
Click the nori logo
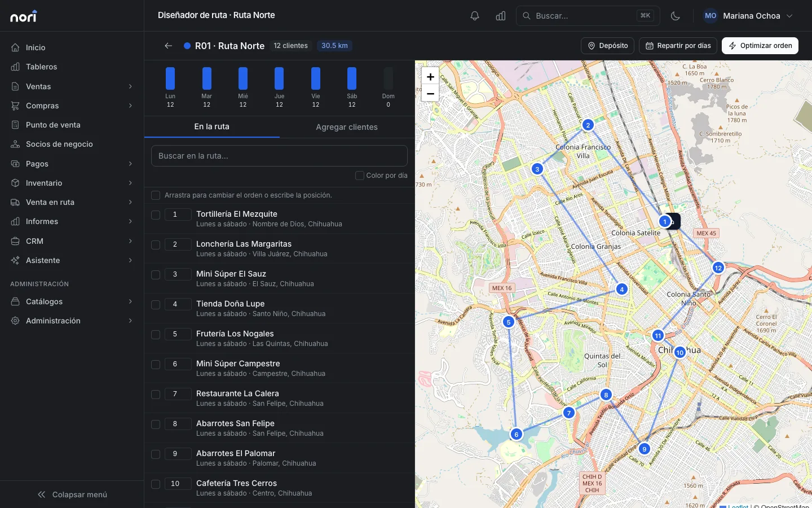[x=24, y=16]
